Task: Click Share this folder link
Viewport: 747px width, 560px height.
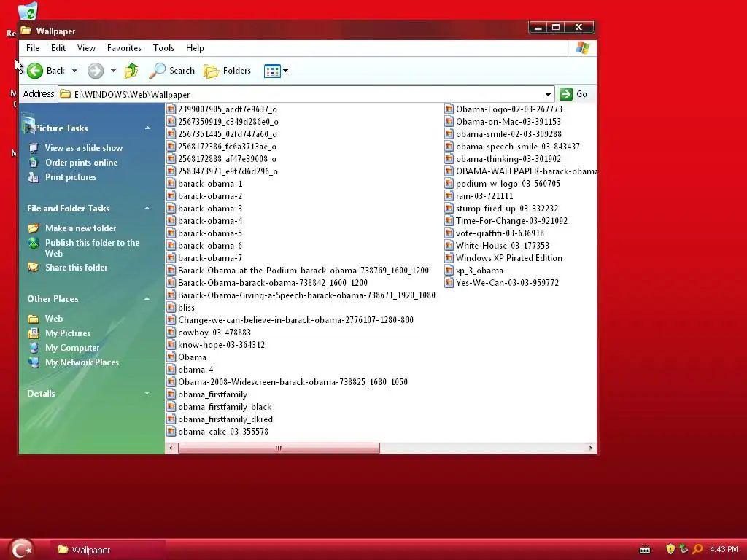Action: pyautogui.click(x=77, y=267)
